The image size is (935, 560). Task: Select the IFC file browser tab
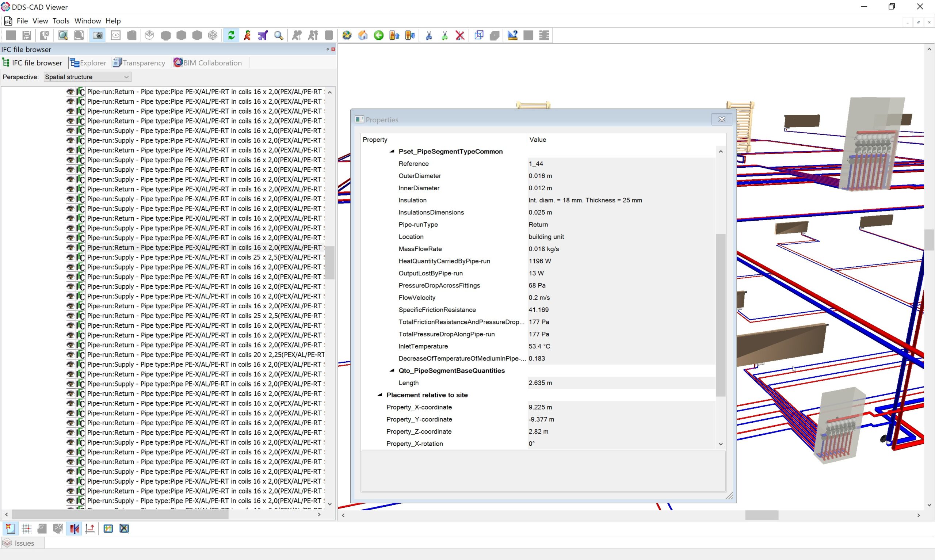coord(32,62)
